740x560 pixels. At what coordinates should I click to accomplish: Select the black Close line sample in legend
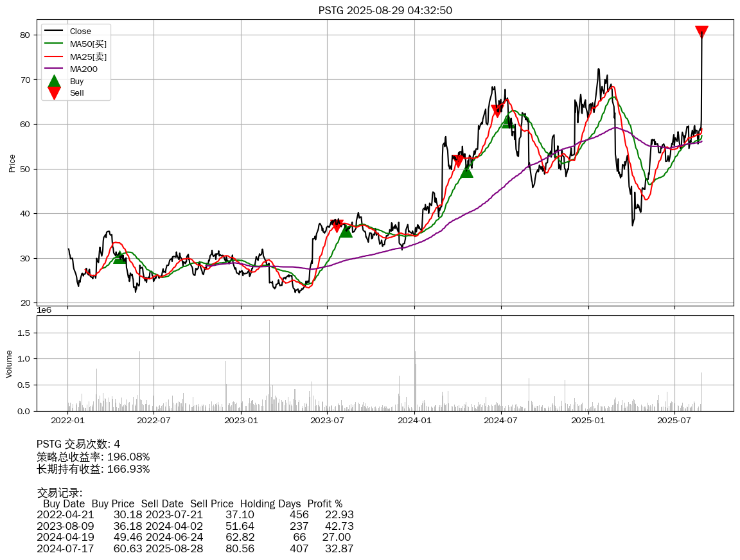click(x=54, y=31)
